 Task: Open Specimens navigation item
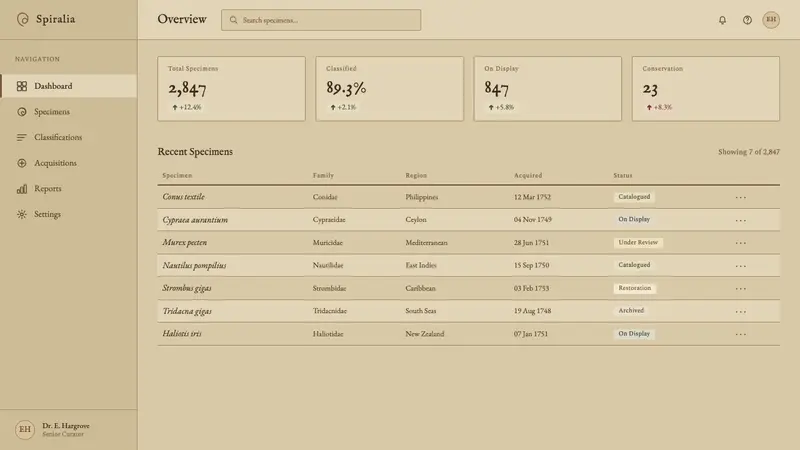tap(68, 112)
